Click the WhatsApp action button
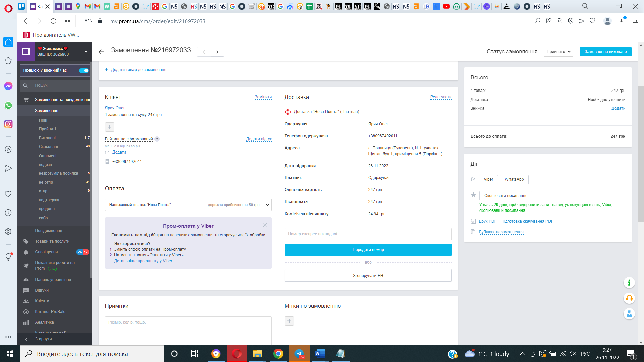Image resolution: width=644 pixels, height=362 pixels. (x=514, y=179)
